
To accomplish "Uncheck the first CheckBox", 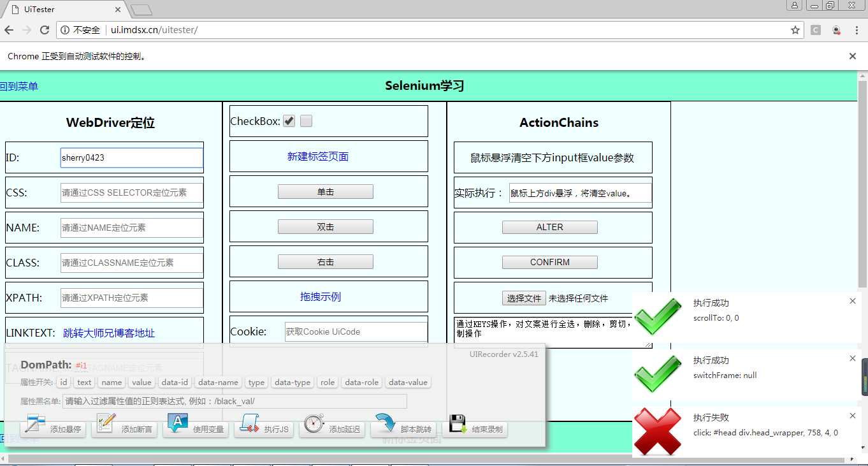I will click(289, 121).
